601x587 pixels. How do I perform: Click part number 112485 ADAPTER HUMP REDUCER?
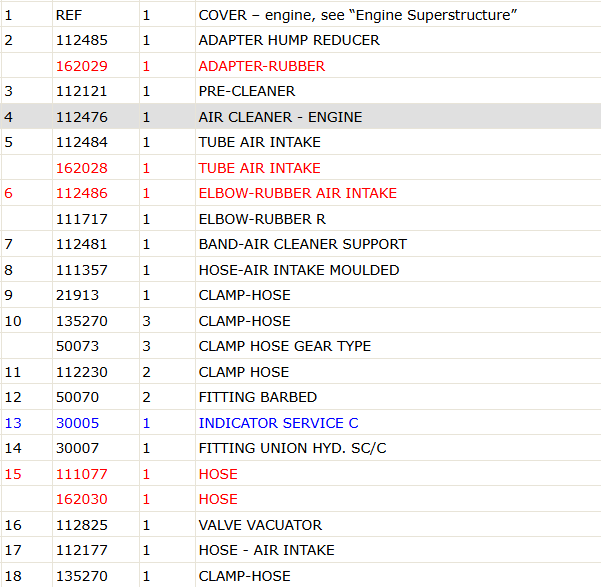(82, 40)
